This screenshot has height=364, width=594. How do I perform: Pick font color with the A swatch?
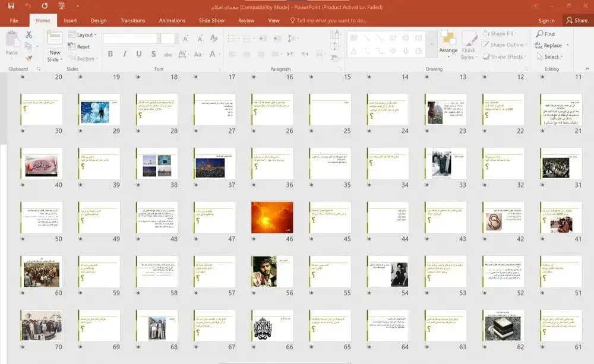click(x=213, y=54)
